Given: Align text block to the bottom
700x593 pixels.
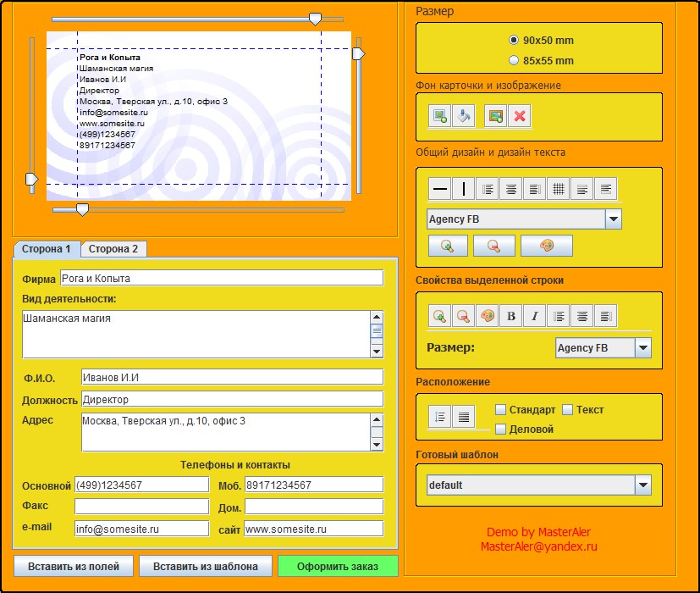Looking at the screenshot, I should point(606,189).
